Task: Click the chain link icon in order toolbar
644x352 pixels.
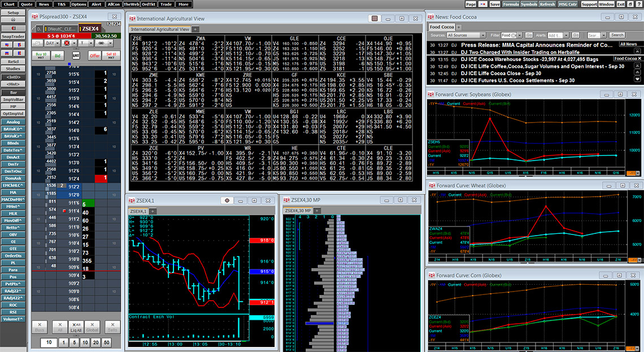Action: coord(102,42)
